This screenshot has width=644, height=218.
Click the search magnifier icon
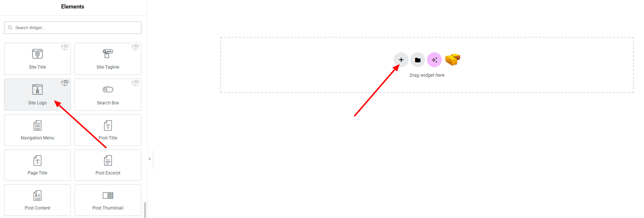click(x=10, y=28)
